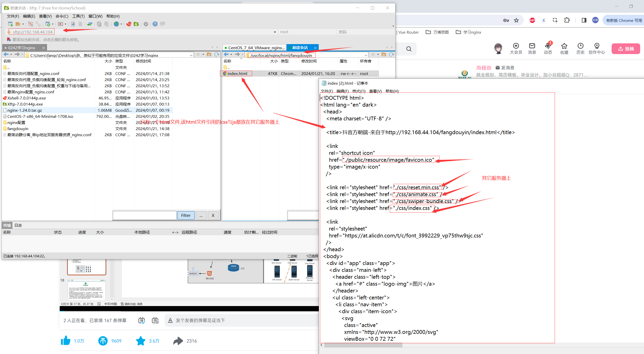
Task: Open the Chrome extensions puzzle icon
Action: coord(567,20)
